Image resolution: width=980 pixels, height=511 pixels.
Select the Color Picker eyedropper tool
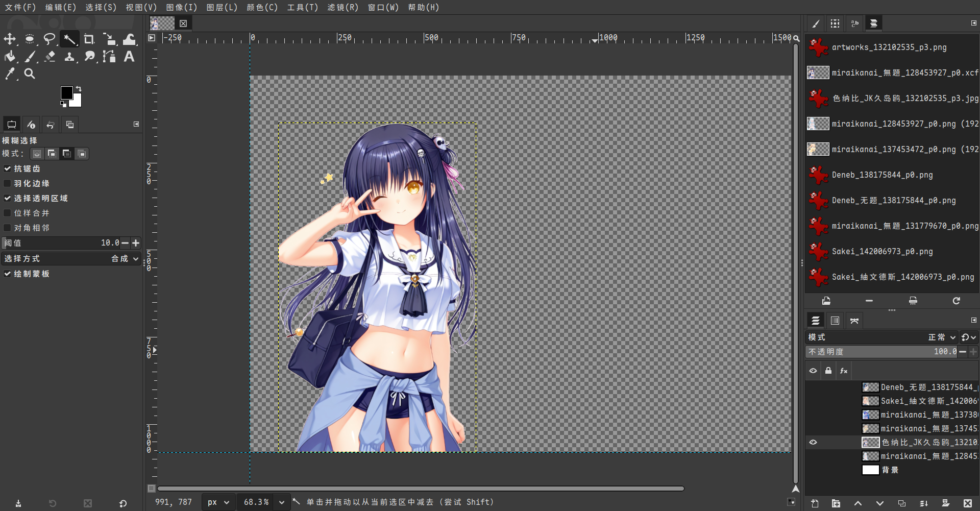10,74
